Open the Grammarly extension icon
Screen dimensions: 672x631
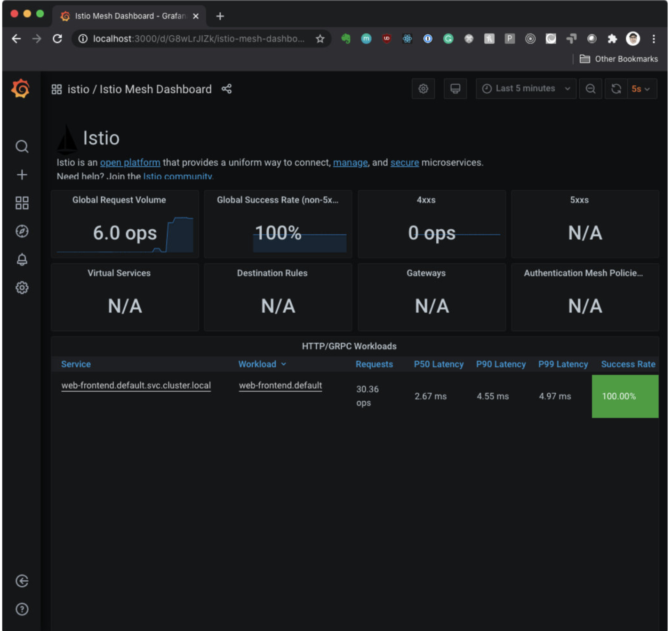click(x=448, y=39)
